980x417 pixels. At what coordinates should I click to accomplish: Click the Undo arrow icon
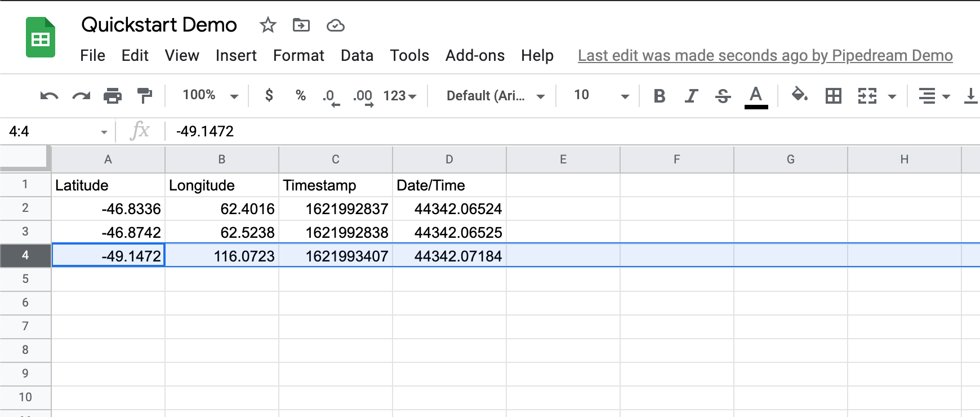click(49, 96)
